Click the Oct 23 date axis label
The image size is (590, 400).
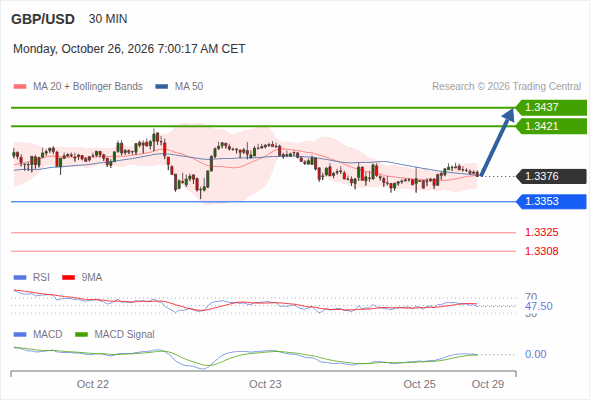click(265, 384)
